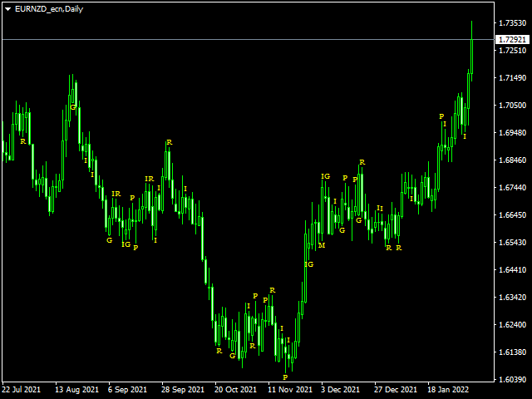Viewport: 532px width, 399px height.
Task: Click the P marker near the January 2022 rally
Action: pyautogui.click(x=441, y=116)
